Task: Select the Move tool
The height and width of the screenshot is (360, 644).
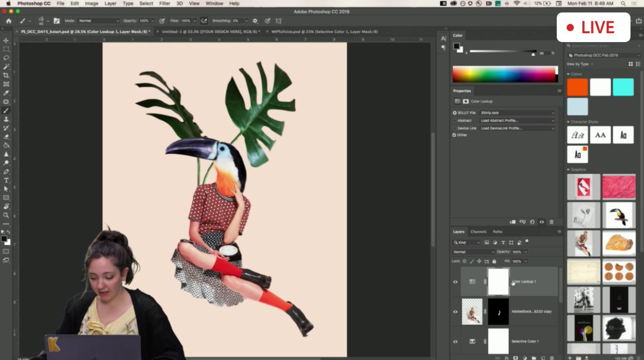Action: pyautogui.click(x=6, y=41)
